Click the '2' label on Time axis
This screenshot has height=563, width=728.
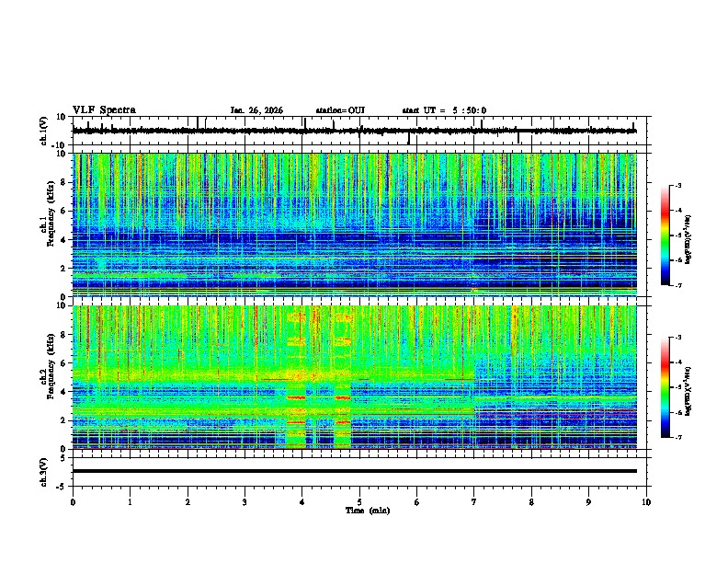(188, 502)
